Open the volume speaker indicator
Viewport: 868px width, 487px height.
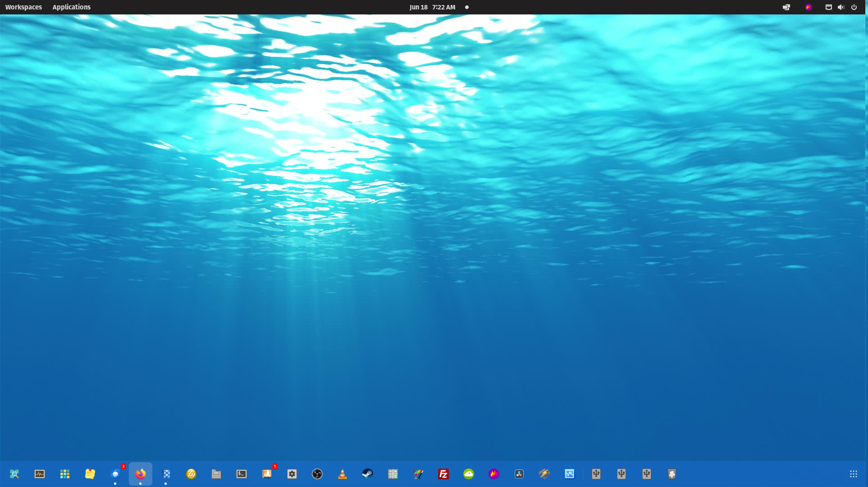pyautogui.click(x=841, y=7)
